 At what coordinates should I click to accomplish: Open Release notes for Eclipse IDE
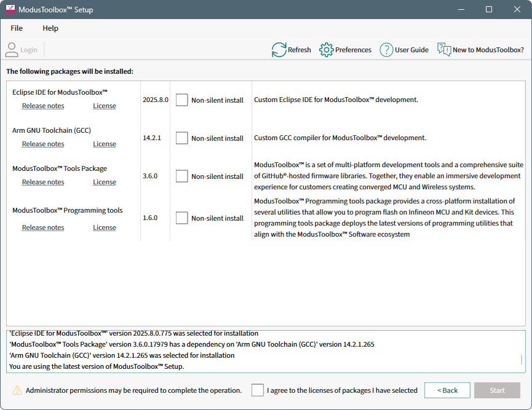pyautogui.click(x=43, y=106)
